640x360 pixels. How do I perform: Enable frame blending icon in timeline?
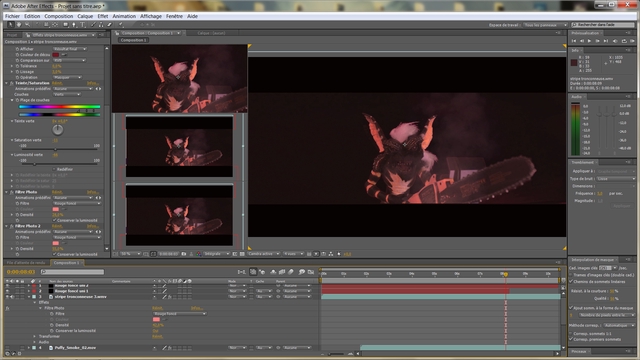click(282, 272)
